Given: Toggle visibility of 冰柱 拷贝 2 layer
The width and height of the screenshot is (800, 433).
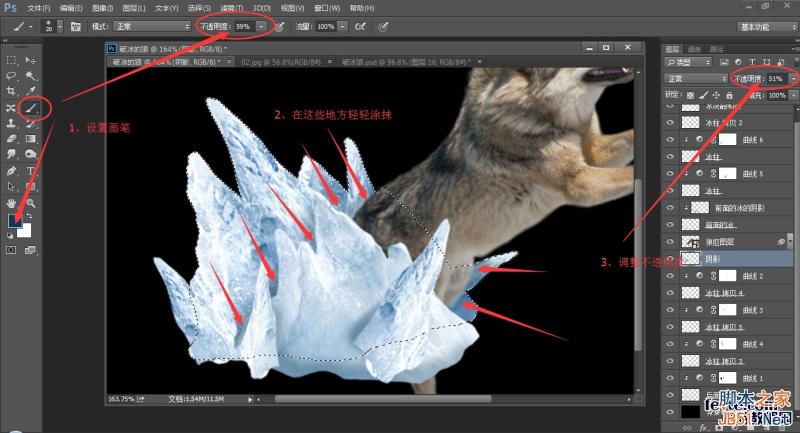Looking at the screenshot, I should point(670,122).
